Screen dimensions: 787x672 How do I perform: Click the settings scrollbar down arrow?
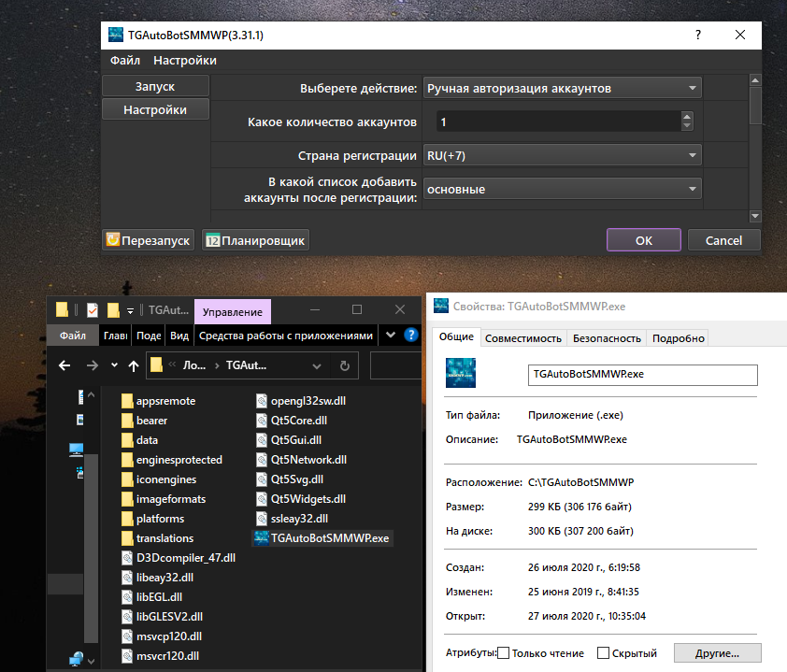coord(755,216)
